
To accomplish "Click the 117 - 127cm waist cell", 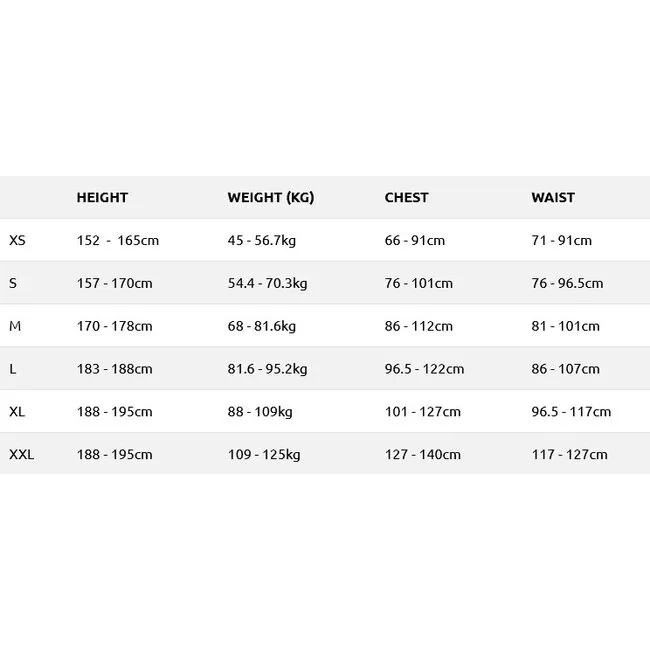I will pos(570,454).
